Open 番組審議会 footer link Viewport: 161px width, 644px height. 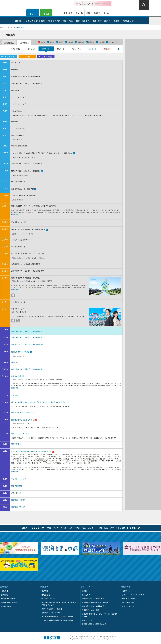pyautogui.click(x=46, y=595)
